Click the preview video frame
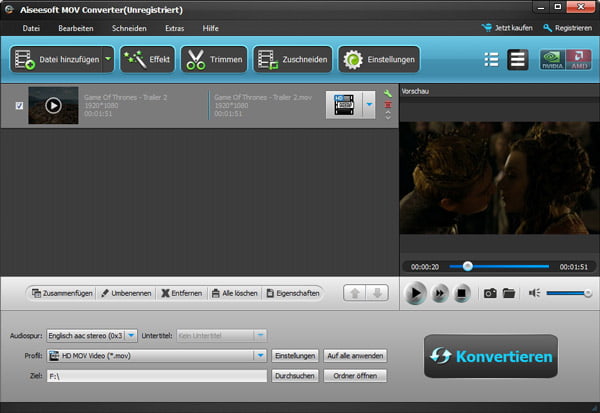Viewport: 600px width, 413px height. pyautogui.click(x=499, y=178)
